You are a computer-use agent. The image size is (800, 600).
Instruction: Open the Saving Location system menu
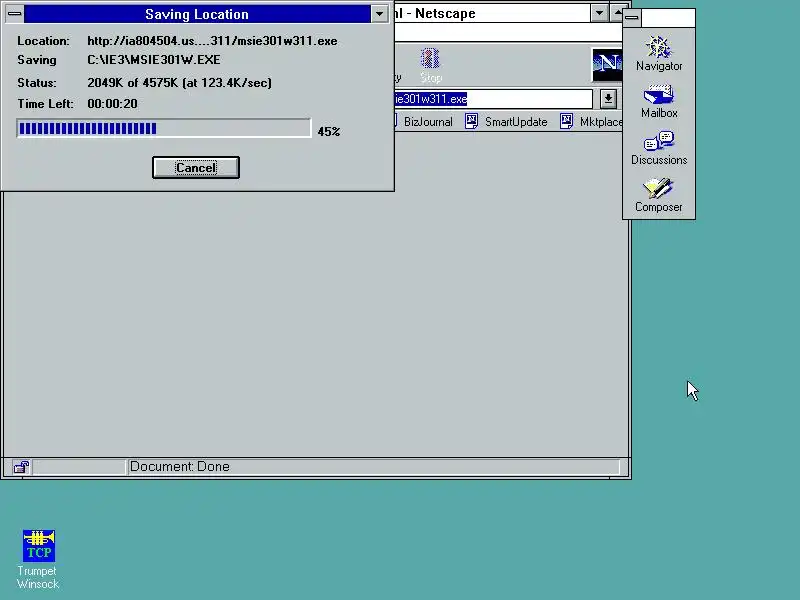point(14,14)
